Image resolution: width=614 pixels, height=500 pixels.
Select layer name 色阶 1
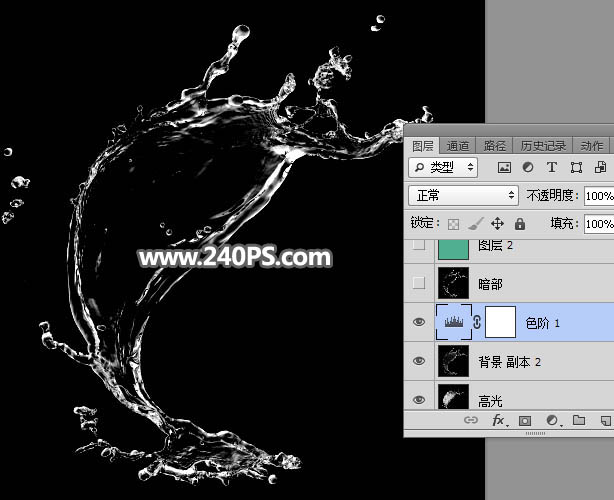click(x=542, y=323)
